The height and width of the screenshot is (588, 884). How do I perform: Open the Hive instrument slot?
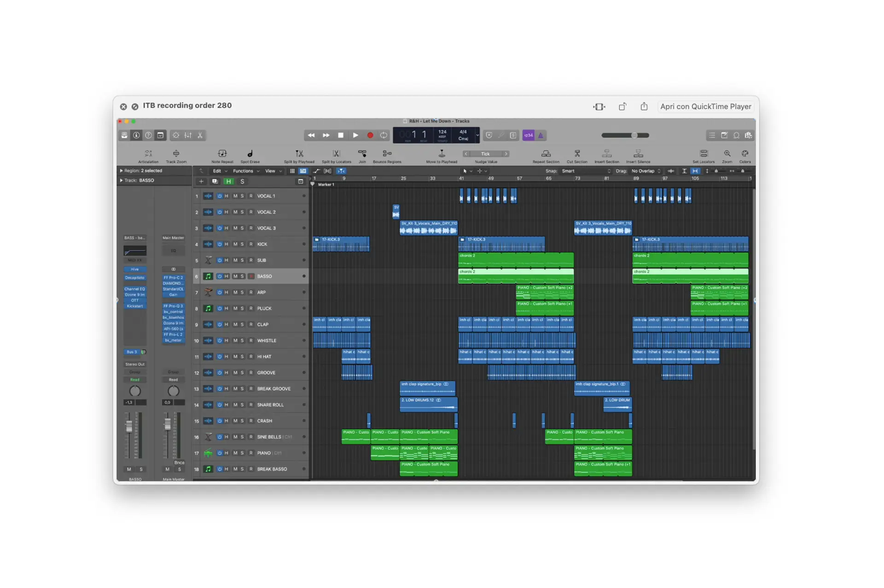(135, 269)
